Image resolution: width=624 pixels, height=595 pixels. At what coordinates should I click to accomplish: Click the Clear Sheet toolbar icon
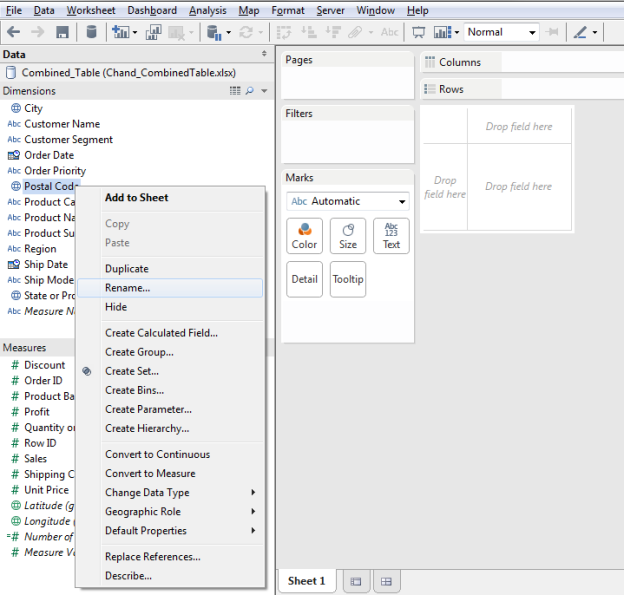pos(176,33)
